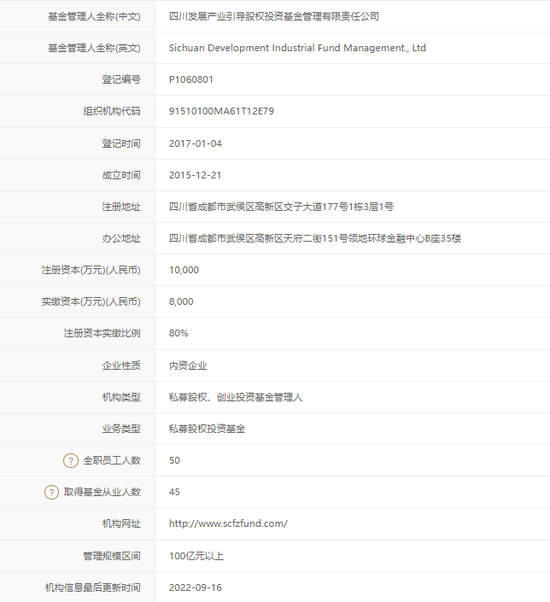Click organization code 91510100MA61T12E79

click(221, 111)
